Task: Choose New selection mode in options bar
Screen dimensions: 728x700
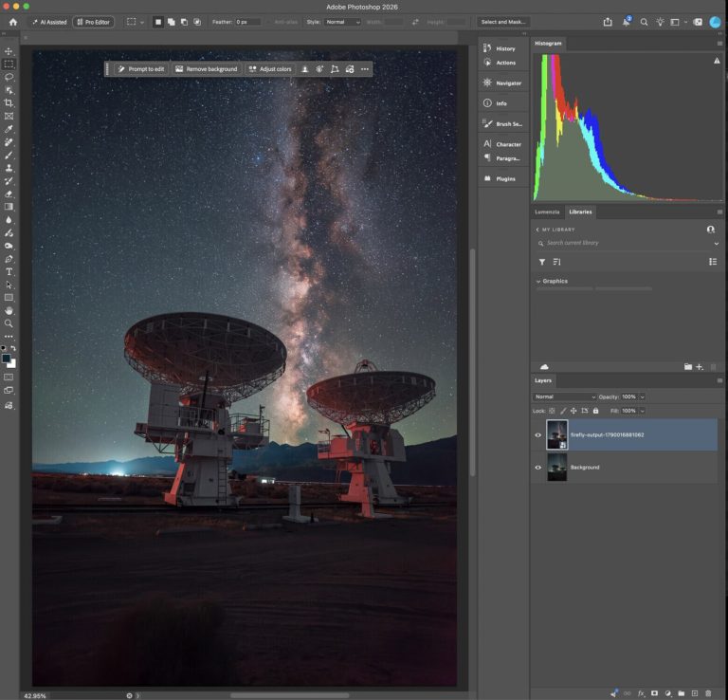Action: [x=158, y=22]
